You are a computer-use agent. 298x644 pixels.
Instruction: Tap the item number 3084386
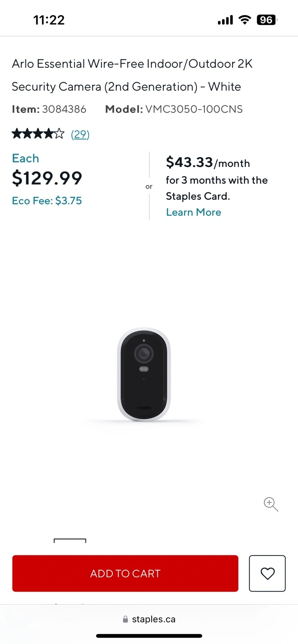[64, 109]
